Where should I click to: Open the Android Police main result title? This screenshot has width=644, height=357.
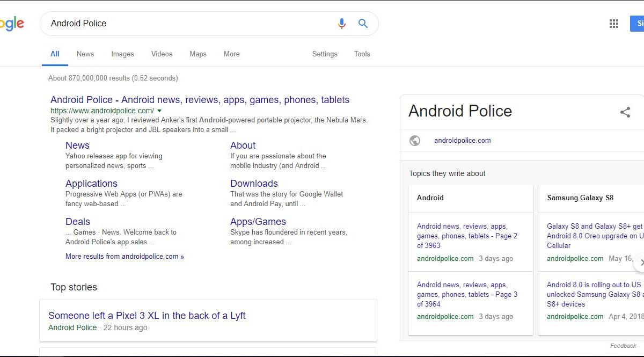pos(200,100)
